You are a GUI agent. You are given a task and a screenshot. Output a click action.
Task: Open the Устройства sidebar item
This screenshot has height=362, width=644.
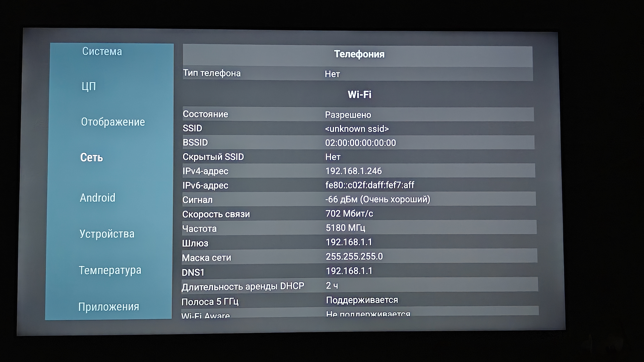[107, 234]
